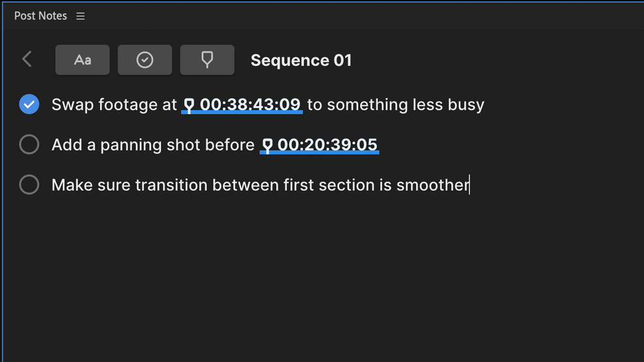Go back using the left chevron arrow
Image resolution: width=644 pixels, height=362 pixels.
point(27,60)
